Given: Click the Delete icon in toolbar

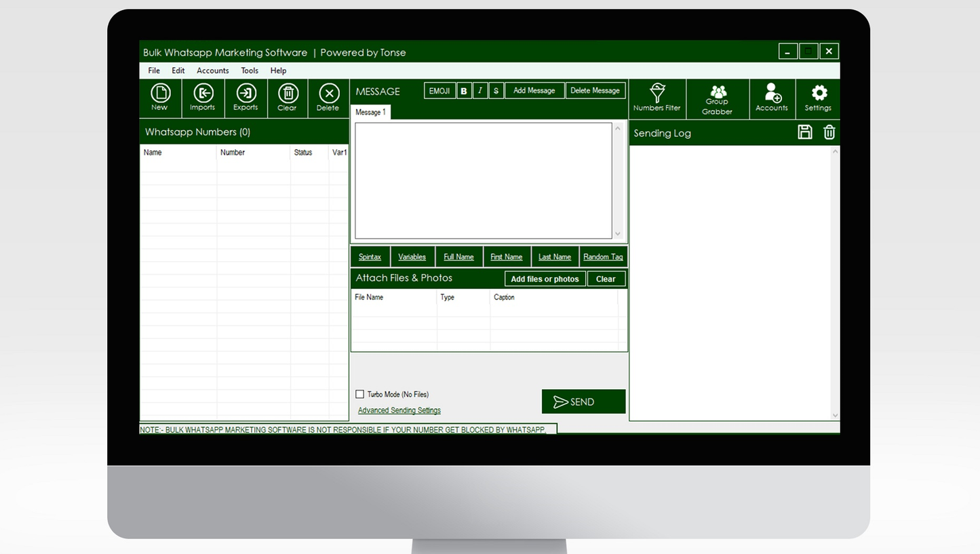Looking at the screenshot, I should pos(328,98).
